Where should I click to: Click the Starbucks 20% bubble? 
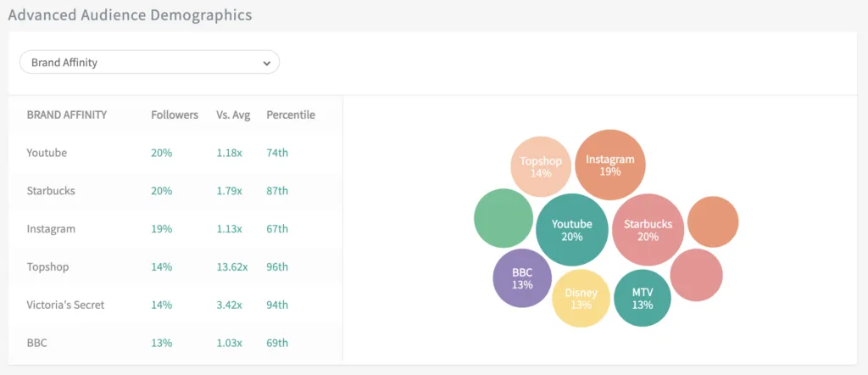click(x=648, y=230)
